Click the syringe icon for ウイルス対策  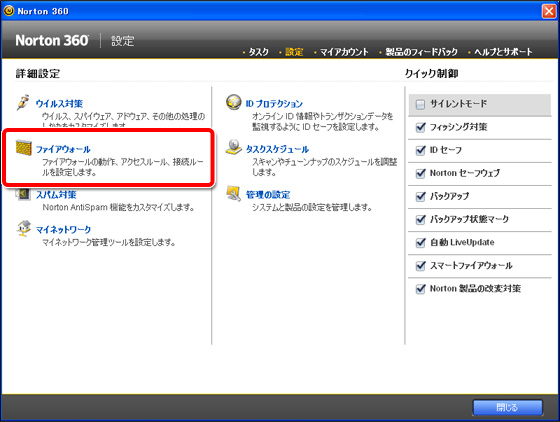(x=23, y=102)
